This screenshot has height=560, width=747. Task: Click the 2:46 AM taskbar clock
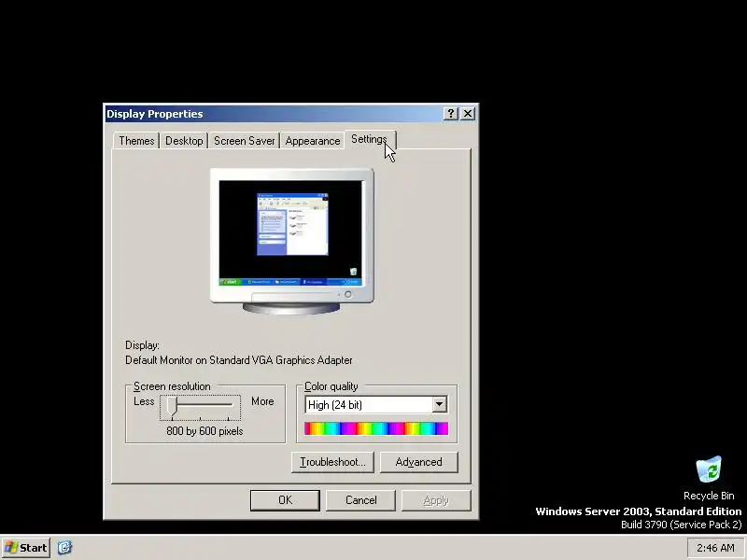pyautogui.click(x=715, y=548)
